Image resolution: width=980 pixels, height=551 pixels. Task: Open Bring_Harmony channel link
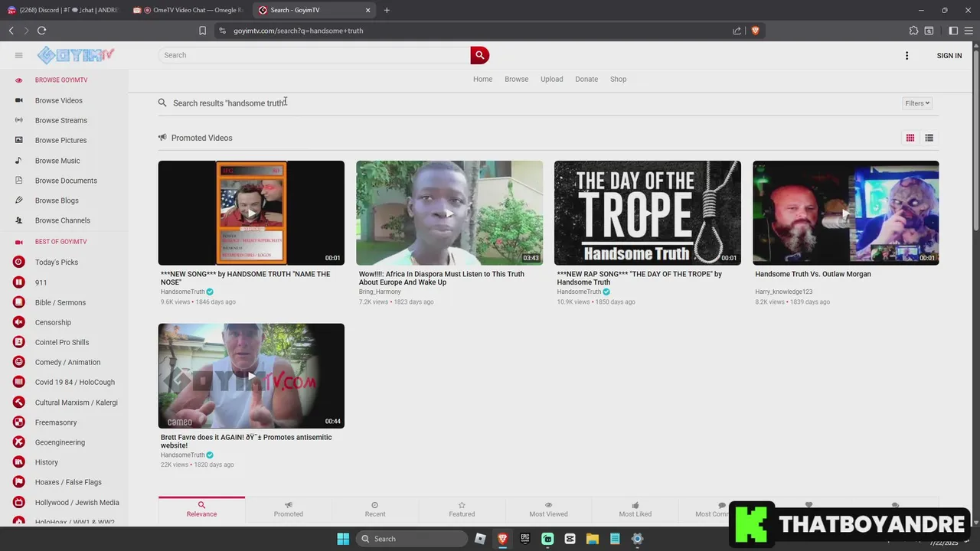pos(380,292)
